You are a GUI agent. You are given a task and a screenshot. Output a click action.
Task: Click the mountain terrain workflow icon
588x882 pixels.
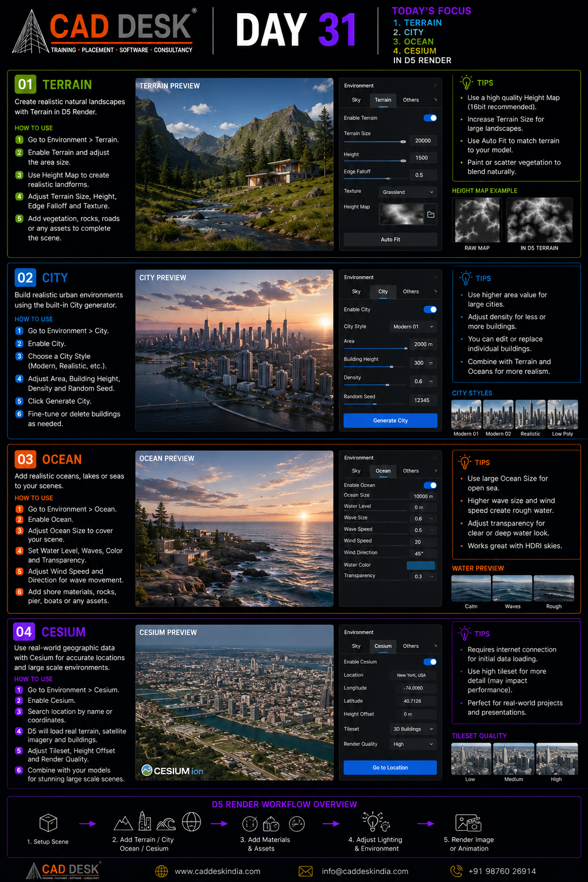tap(123, 823)
